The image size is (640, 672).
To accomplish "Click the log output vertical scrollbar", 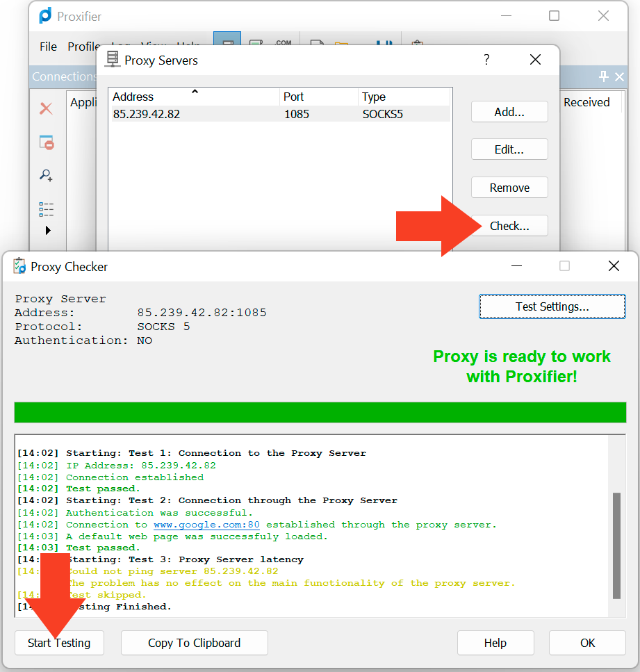I will coord(616,546).
